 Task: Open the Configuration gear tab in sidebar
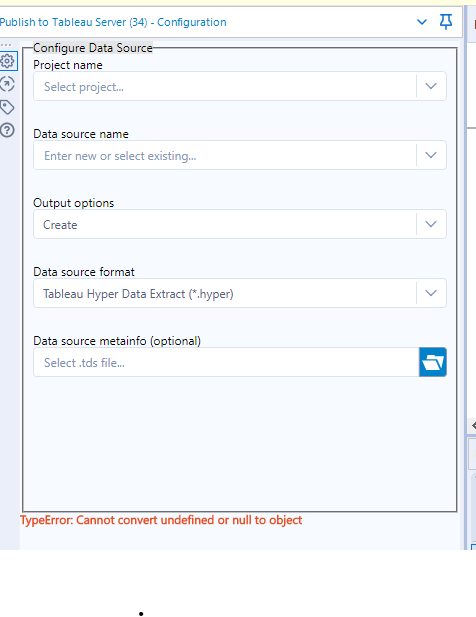[8, 61]
